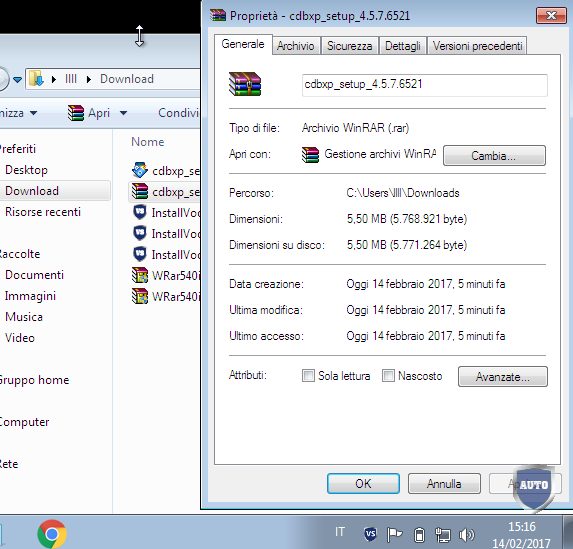Select Computer in Explorer sidebar
This screenshot has height=549, width=573.
24,422
